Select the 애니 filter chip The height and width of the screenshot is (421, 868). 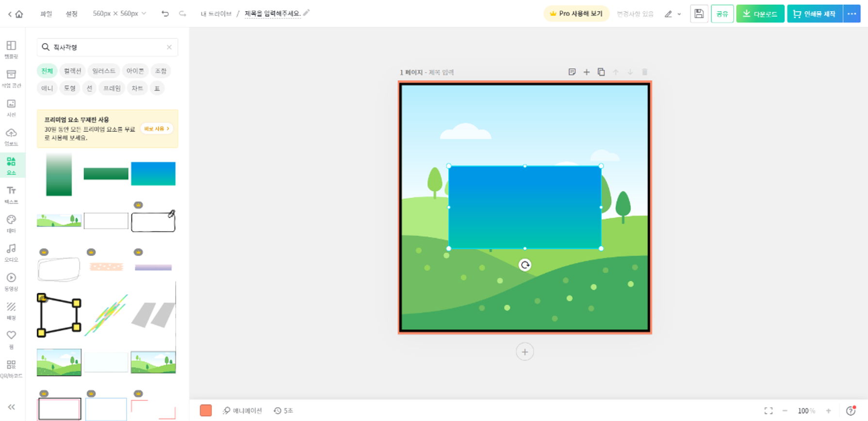click(47, 88)
